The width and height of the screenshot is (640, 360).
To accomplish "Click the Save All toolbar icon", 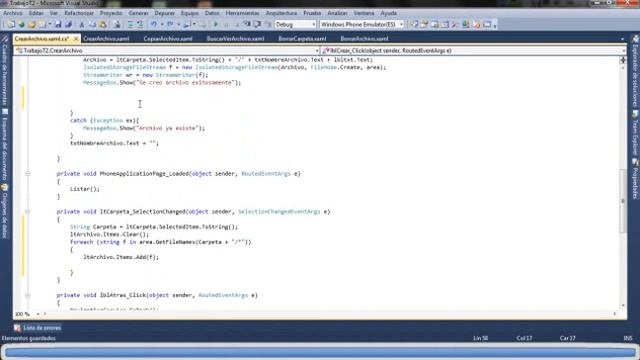I will click(68, 24).
